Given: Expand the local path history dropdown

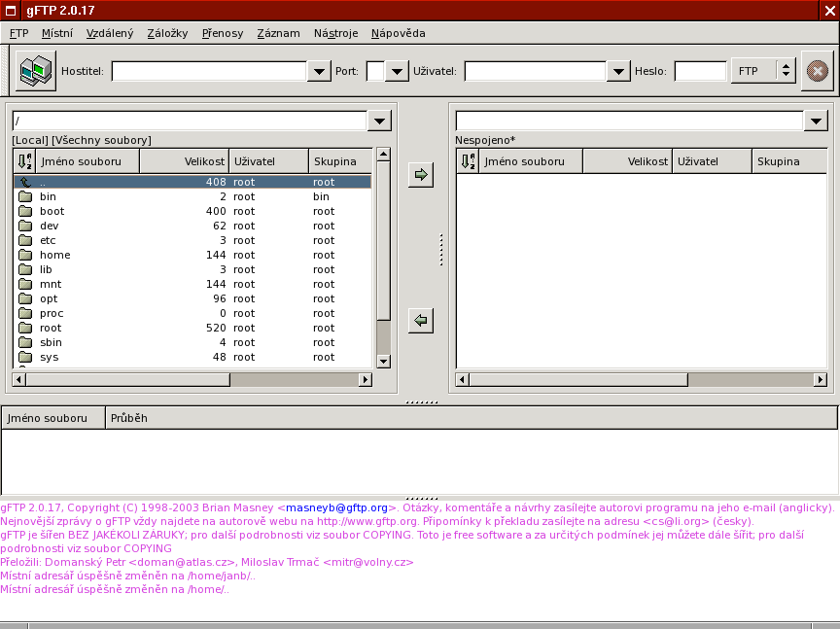Looking at the screenshot, I should click(x=379, y=122).
